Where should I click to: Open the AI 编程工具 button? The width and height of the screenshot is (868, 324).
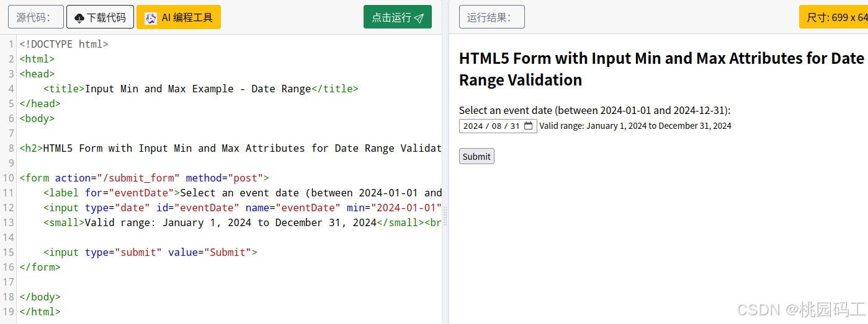[179, 17]
